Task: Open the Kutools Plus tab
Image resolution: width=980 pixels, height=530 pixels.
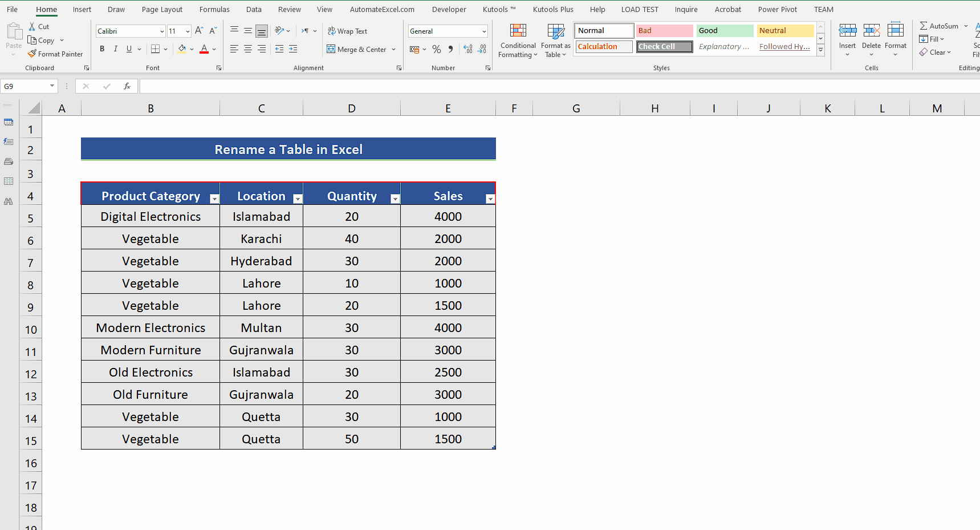Action: [x=553, y=9]
